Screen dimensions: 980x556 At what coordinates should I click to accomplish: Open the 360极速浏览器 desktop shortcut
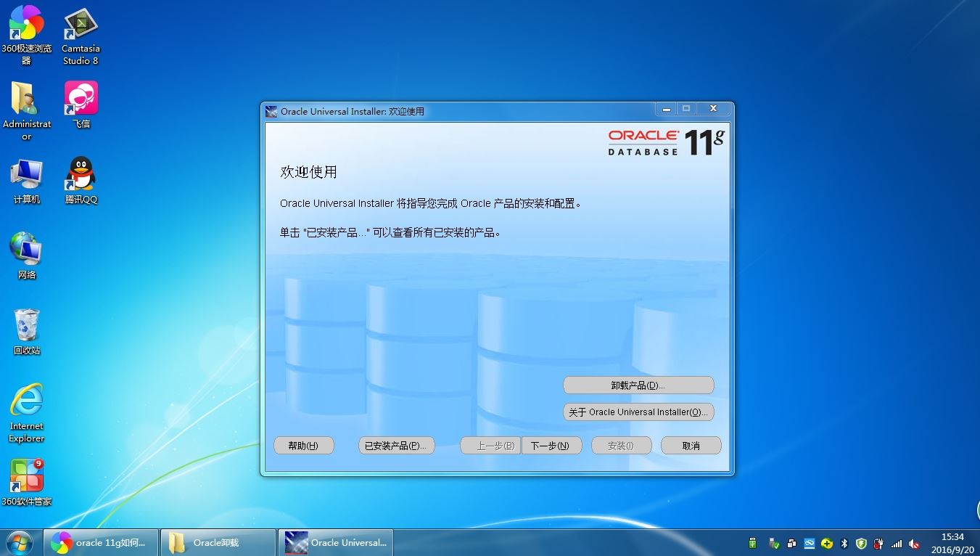click(x=26, y=35)
